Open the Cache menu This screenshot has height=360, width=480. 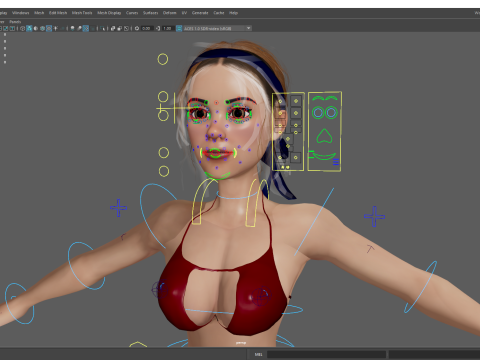coord(219,13)
